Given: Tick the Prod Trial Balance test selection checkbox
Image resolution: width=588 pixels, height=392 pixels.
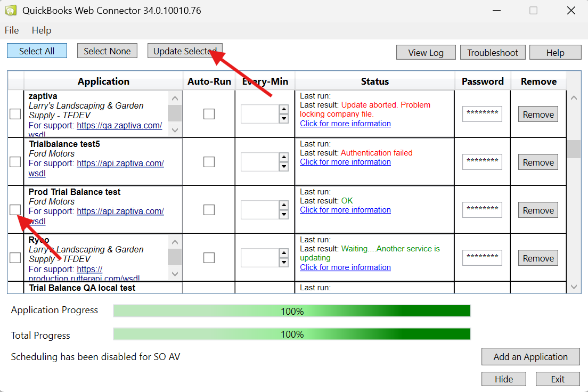Looking at the screenshot, I should (15, 210).
